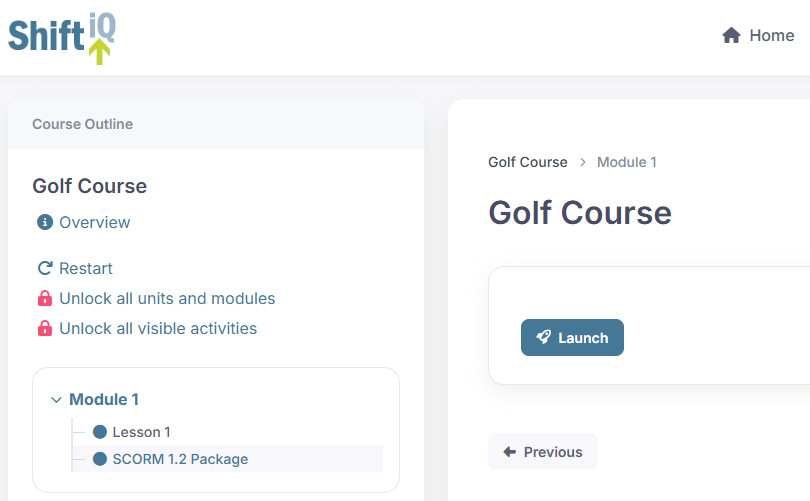The width and height of the screenshot is (810, 501).
Task: Go to Home in top navigation
Action: tap(771, 36)
